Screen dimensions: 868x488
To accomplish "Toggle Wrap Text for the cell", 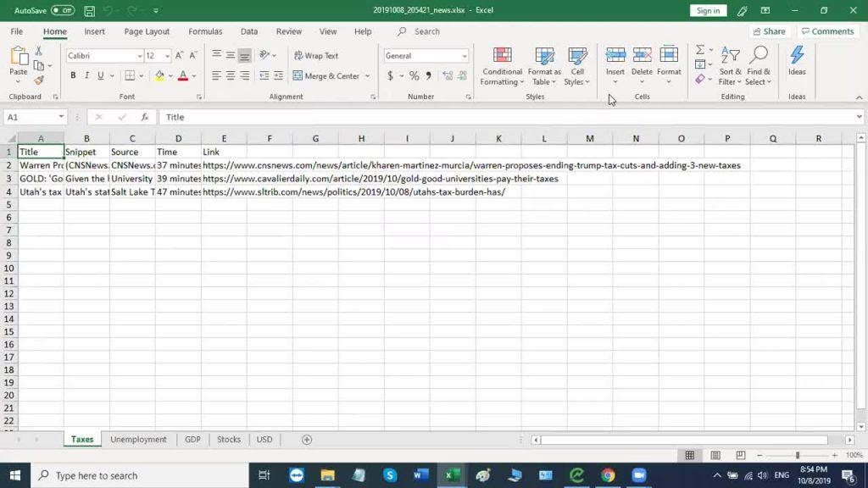I will (316, 56).
